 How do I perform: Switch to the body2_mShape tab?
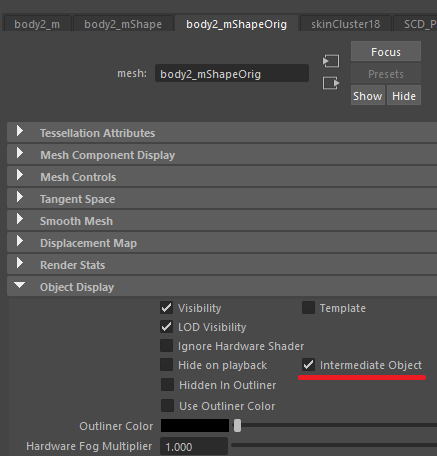[123, 24]
